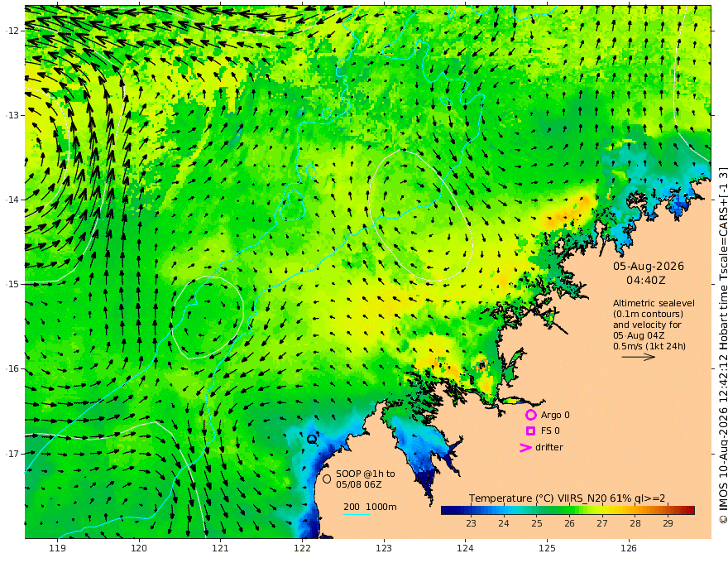
Task: Click the magenta drifter arrowhead legend marker
Action: point(525,448)
